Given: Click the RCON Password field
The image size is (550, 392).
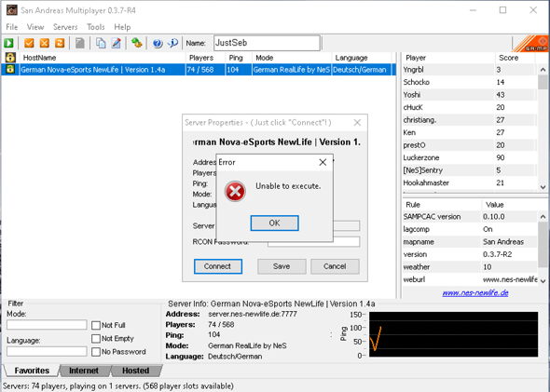Looking at the screenshot, I should [313, 242].
